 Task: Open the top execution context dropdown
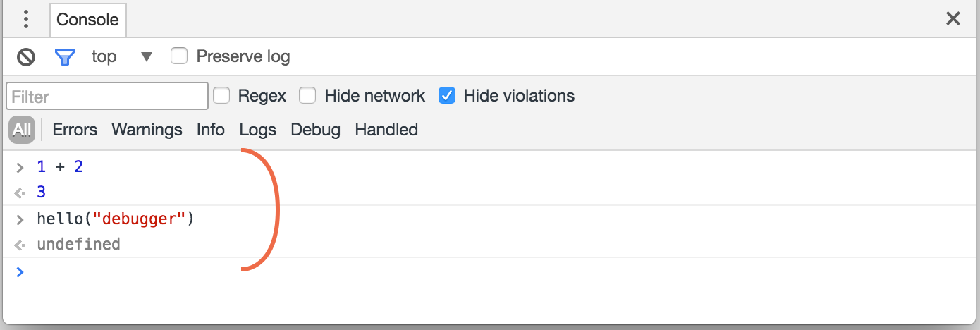(121, 56)
